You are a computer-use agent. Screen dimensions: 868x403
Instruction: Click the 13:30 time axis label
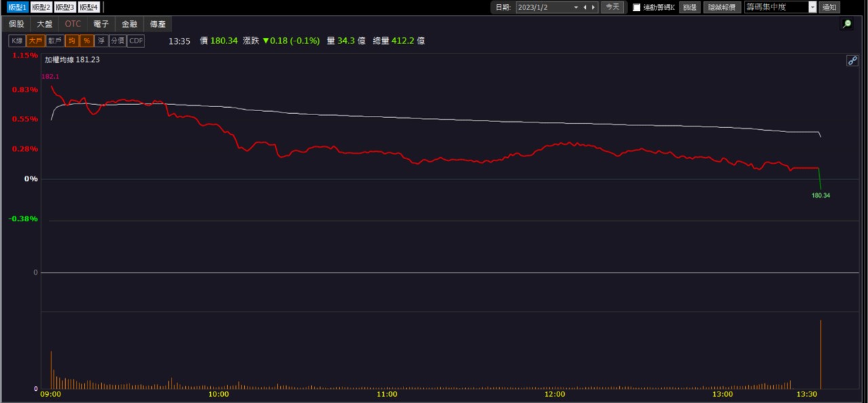pyautogui.click(x=808, y=394)
